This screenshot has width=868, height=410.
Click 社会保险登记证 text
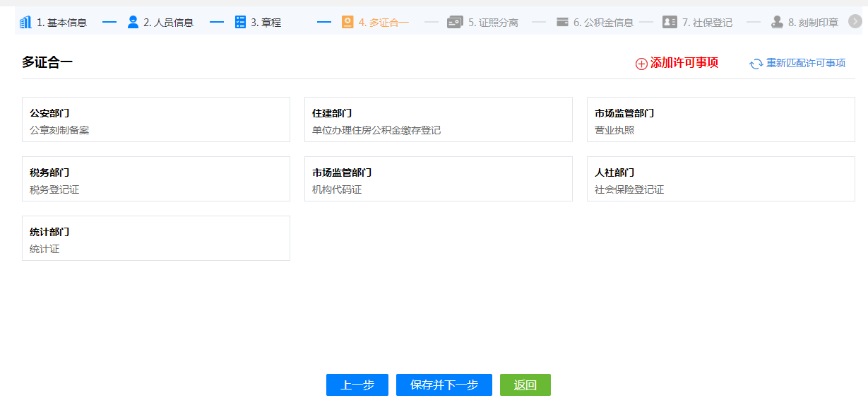click(629, 189)
